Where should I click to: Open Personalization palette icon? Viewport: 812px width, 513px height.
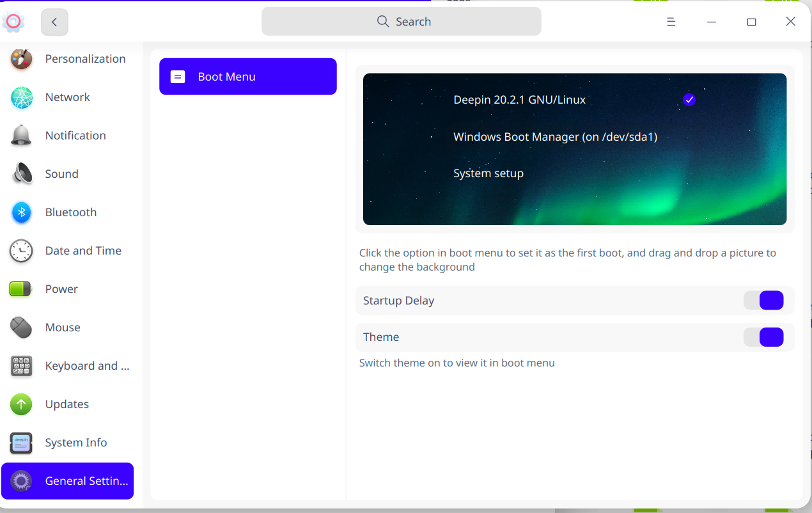click(x=21, y=59)
